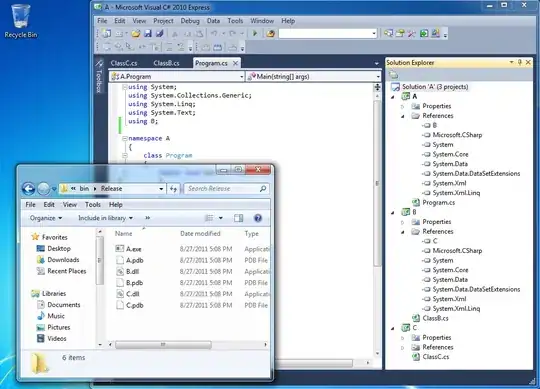The width and height of the screenshot is (540, 389).
Task: Toggle the Explorer preview pane icon
Action: (x=238, y=218)
